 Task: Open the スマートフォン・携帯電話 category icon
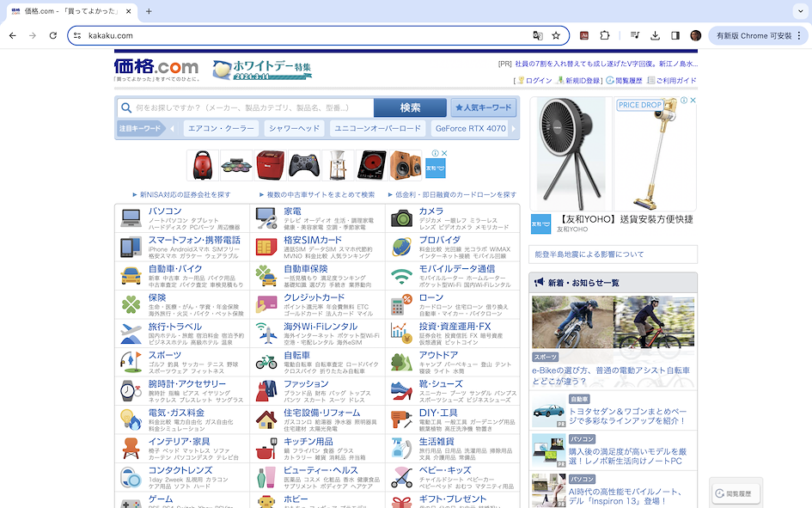click(131, 247)
